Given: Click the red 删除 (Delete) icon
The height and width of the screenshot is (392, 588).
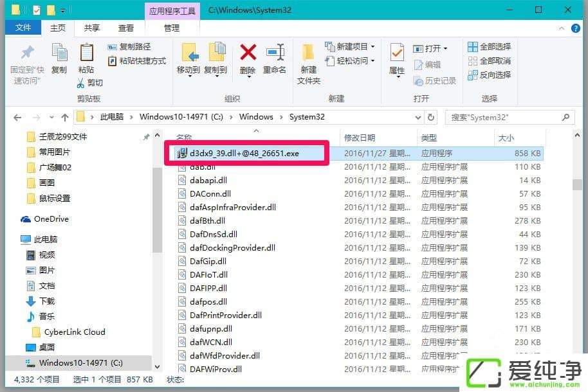Looking at the screenshot, I should pyautogui.click(x=248, y=53).
